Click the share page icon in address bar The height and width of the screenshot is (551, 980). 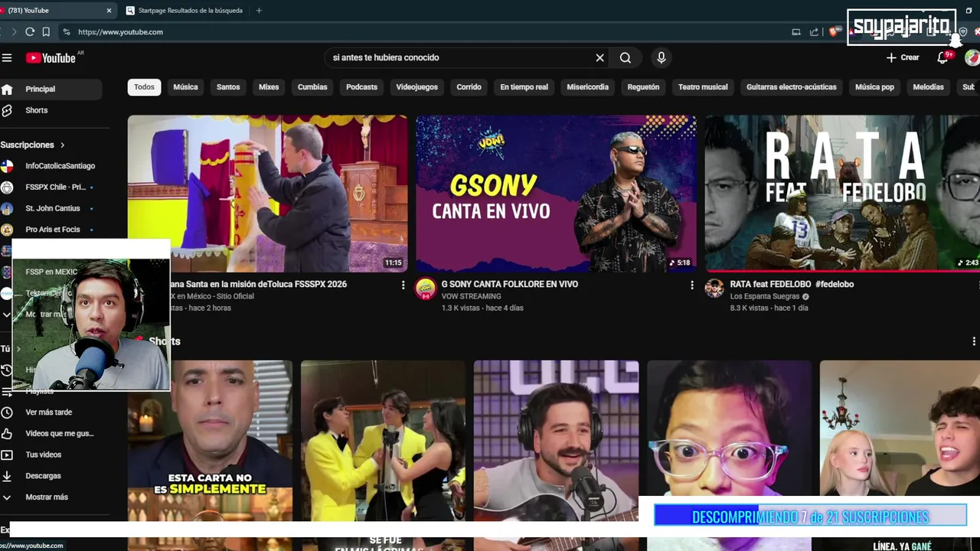(814, 31)
